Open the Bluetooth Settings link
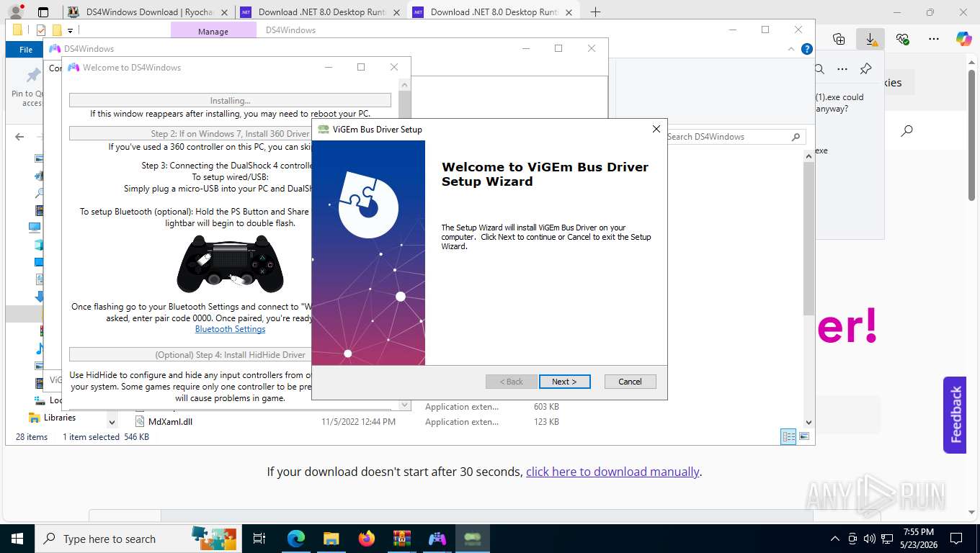980x553 pixels. pyautogui.click(x=230, y=329)
